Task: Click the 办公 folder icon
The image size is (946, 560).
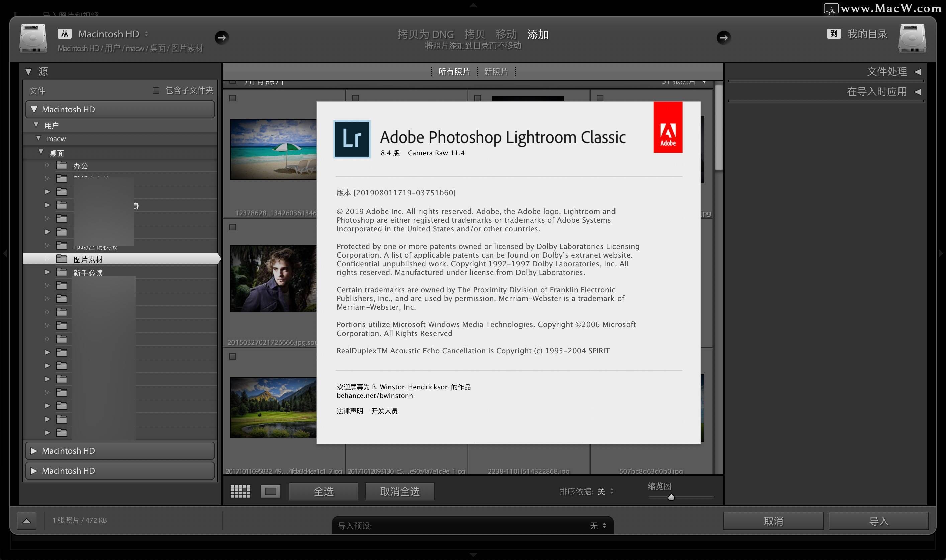Action: [x=62, y=165]
